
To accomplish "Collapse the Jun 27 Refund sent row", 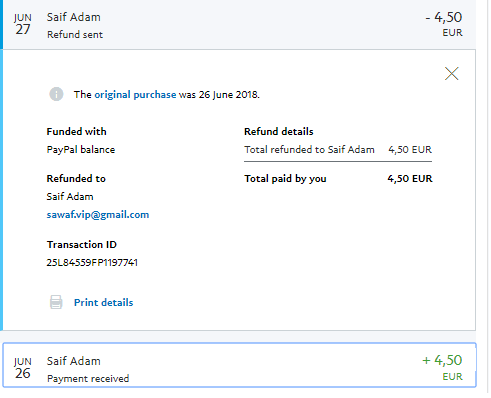I will click(x=238, y=25).
